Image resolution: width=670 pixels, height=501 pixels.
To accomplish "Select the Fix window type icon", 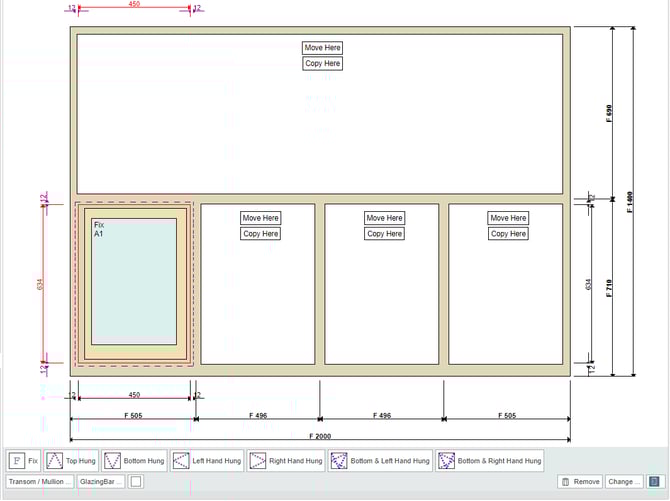I will (x=24, y=461).
